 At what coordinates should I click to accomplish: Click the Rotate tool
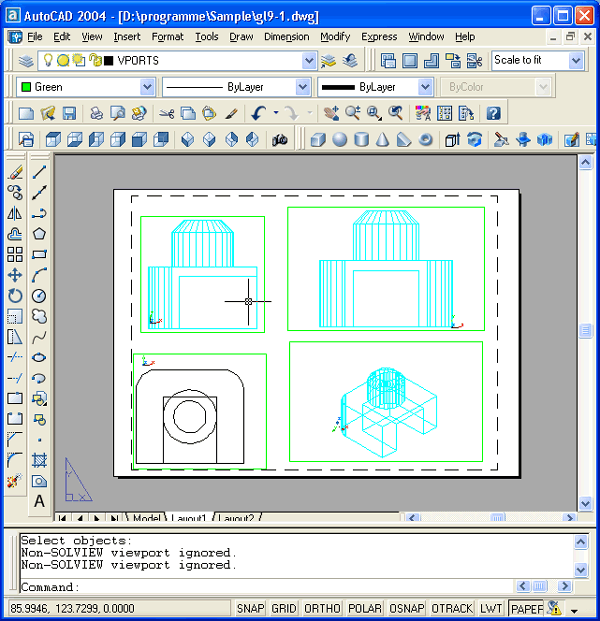[x=15, y=295]
